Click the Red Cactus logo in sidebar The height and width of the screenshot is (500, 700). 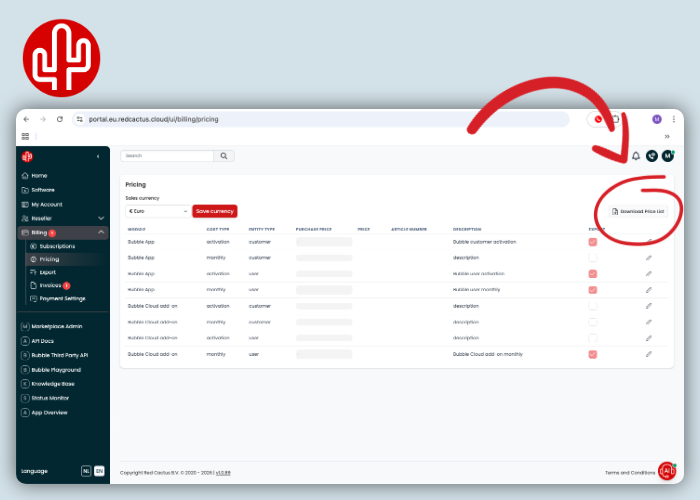point(27,156)
